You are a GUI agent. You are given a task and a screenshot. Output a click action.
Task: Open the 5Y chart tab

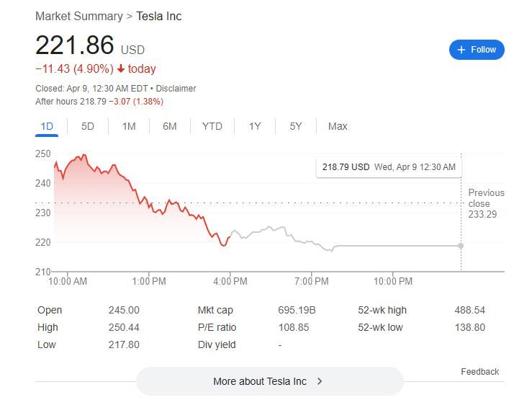[296, 126]
